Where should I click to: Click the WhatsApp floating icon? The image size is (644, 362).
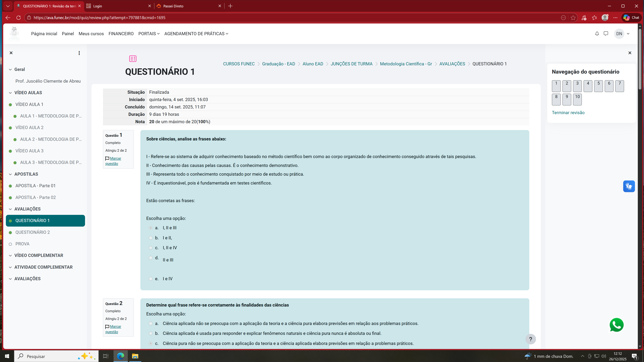[x=616, y=325]
